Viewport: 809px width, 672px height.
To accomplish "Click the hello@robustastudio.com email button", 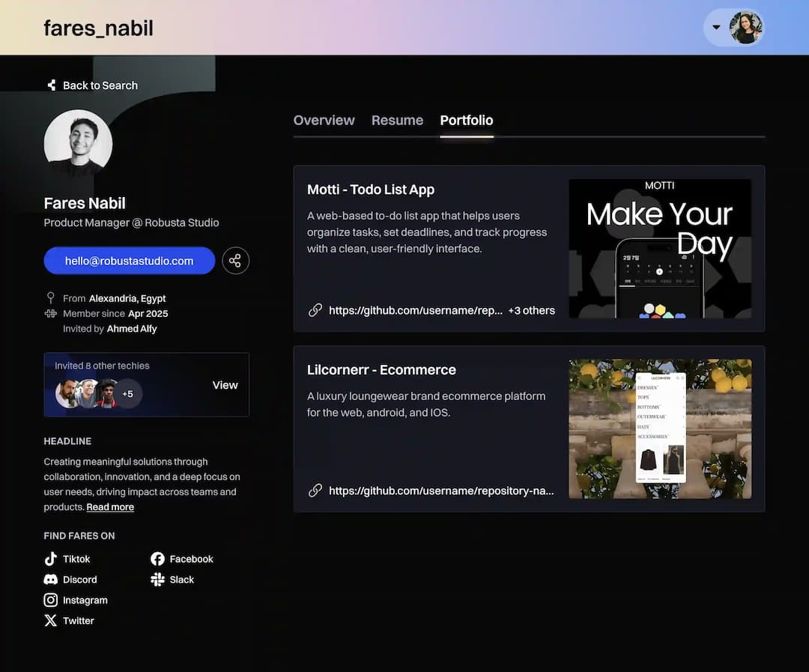I will [129, 261].
